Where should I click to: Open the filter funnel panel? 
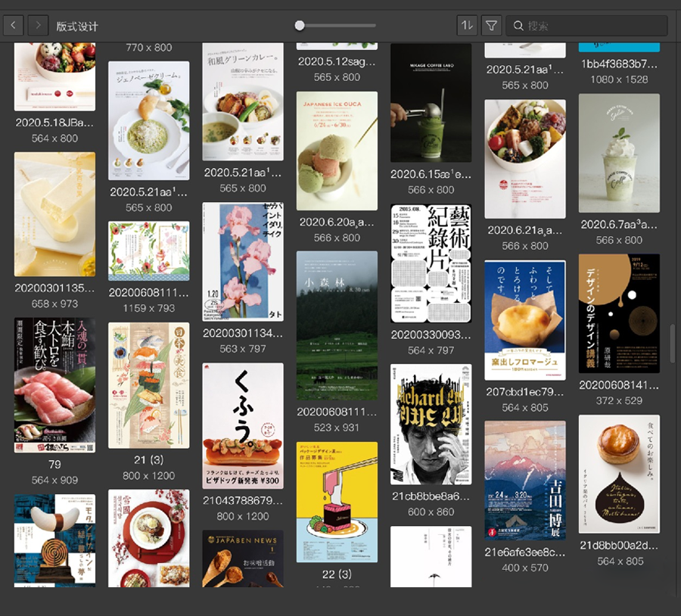(x=491, y=26)
